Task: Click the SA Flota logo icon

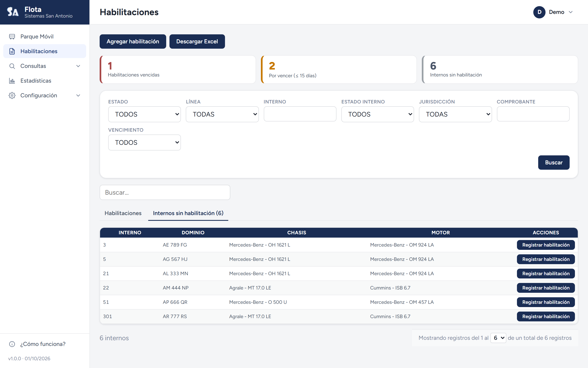Action: pos(13,12)
